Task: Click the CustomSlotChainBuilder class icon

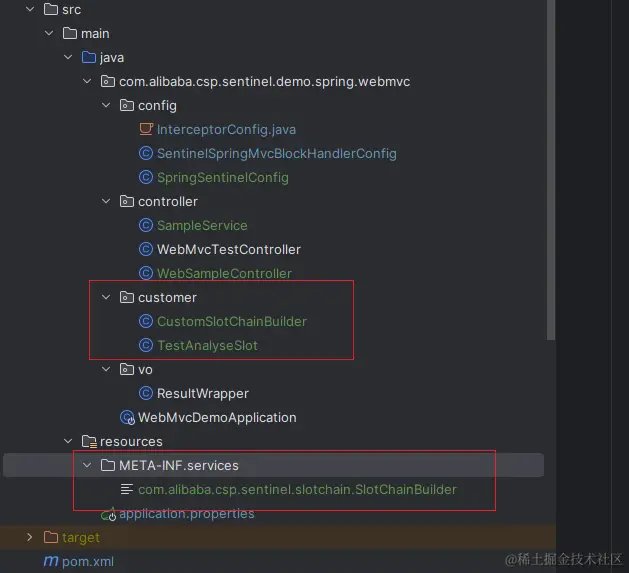Action: point(146,321)
